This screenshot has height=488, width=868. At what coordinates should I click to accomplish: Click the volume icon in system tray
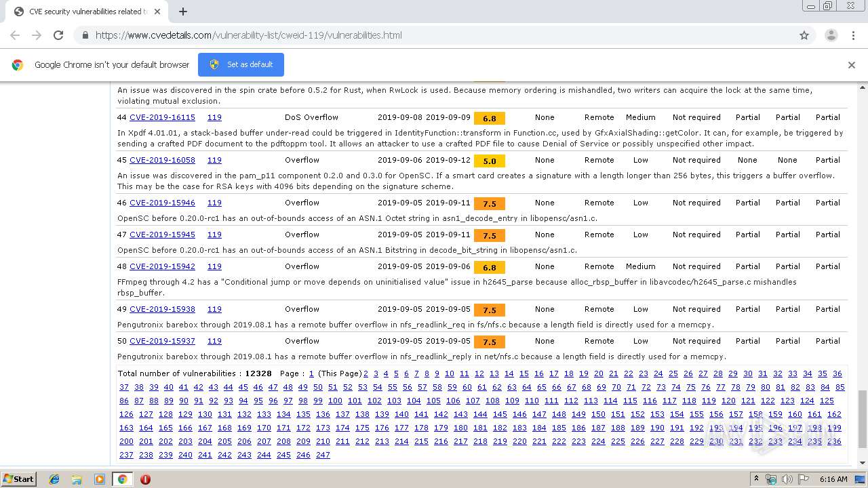coord(787,479)
